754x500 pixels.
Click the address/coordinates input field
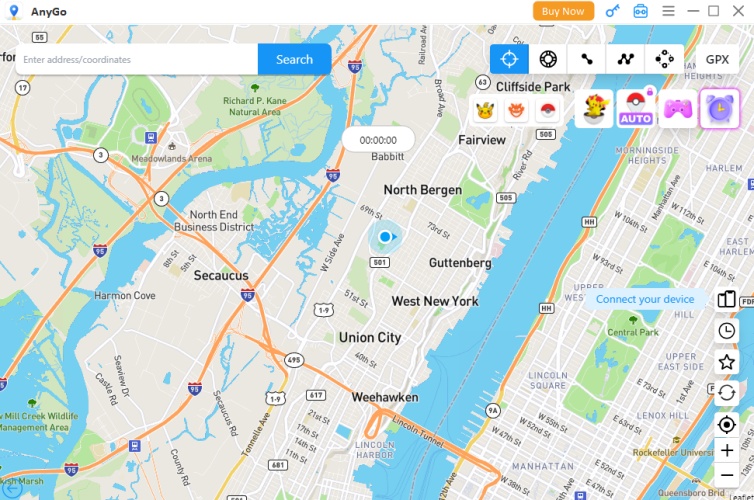pyautogui.click(x=137, y=59)
